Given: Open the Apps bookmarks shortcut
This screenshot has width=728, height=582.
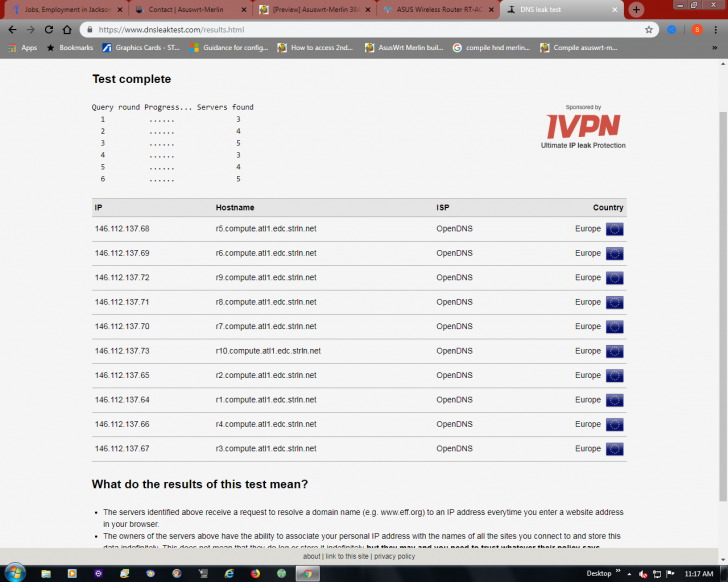Looking at the screenshot, I should (x=22, y=48).
